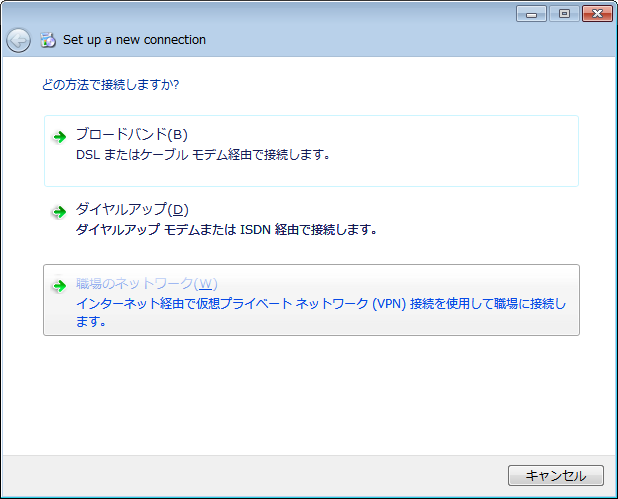618x499 pixels.
Task: Click the green arrow next to ブロードバンド(B)
Action: (x=60, y=137)
